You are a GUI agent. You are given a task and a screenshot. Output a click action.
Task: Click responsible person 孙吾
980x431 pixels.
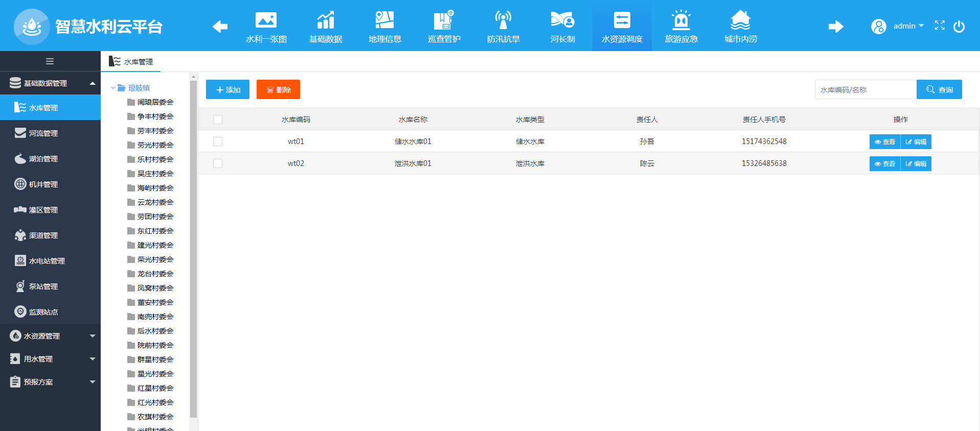coord(647,141)
